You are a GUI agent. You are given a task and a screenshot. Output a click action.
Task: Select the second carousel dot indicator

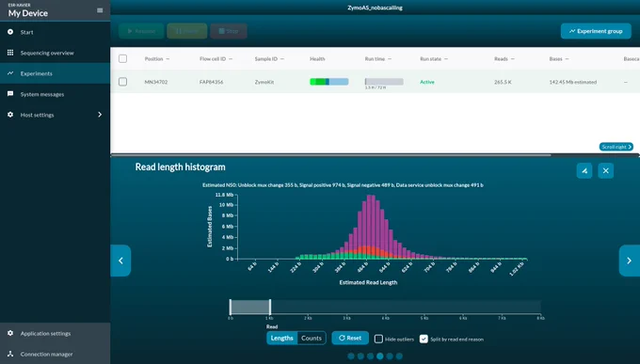click(360, 356)
